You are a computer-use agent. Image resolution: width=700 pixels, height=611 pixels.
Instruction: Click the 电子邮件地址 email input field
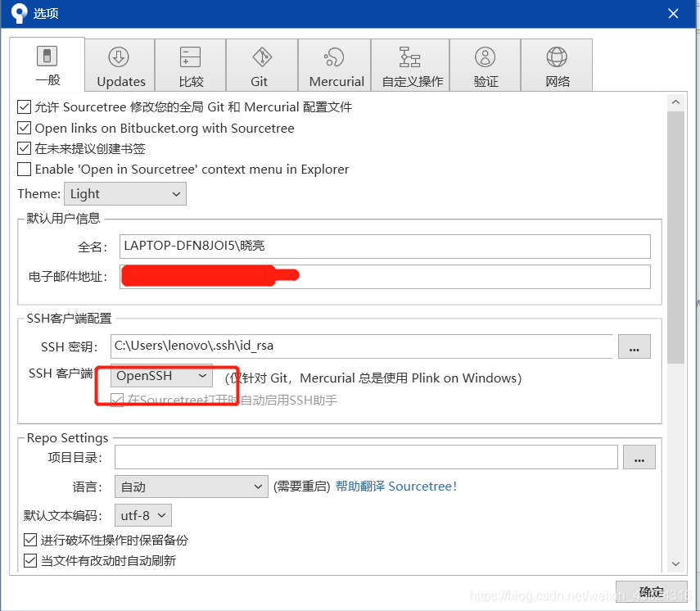[385, 277]
